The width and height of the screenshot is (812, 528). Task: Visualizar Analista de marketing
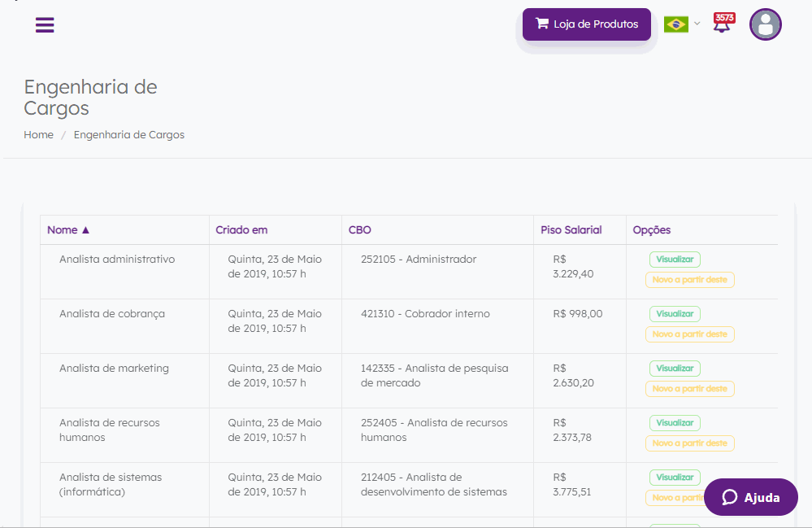675,369
